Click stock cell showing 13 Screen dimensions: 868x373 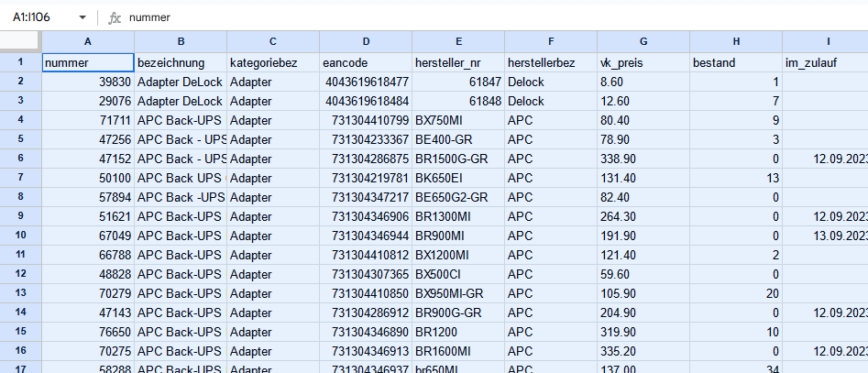click(736, 178)
